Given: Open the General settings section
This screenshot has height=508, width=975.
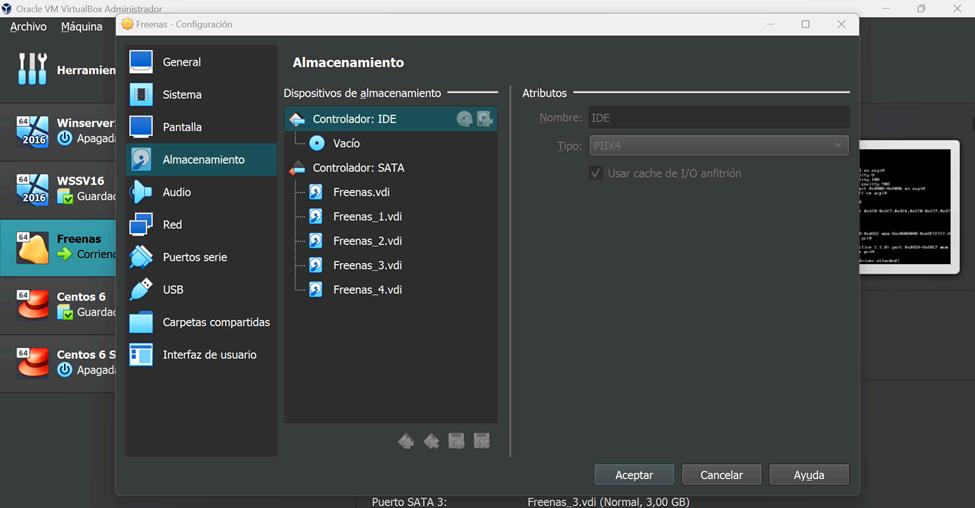Looking at the screenshot, I should pos(201,62).
